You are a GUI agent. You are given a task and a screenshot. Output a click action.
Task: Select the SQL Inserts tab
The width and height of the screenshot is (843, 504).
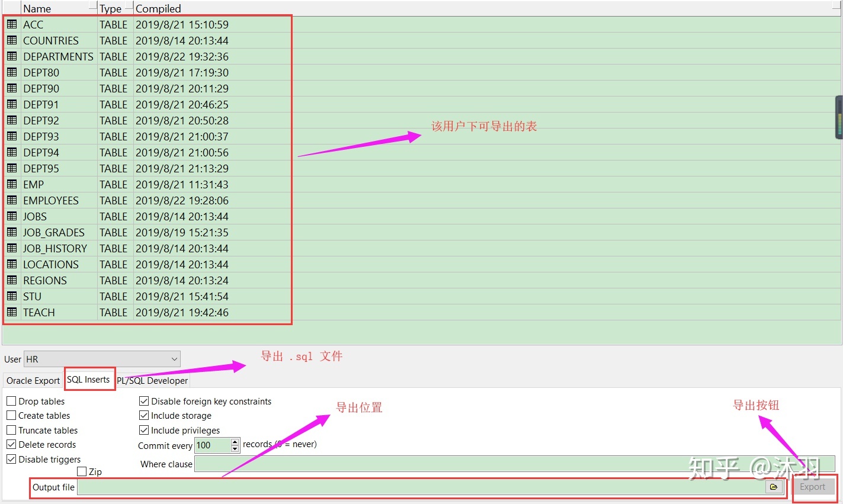pyautogui.click(x=88, y=379)
